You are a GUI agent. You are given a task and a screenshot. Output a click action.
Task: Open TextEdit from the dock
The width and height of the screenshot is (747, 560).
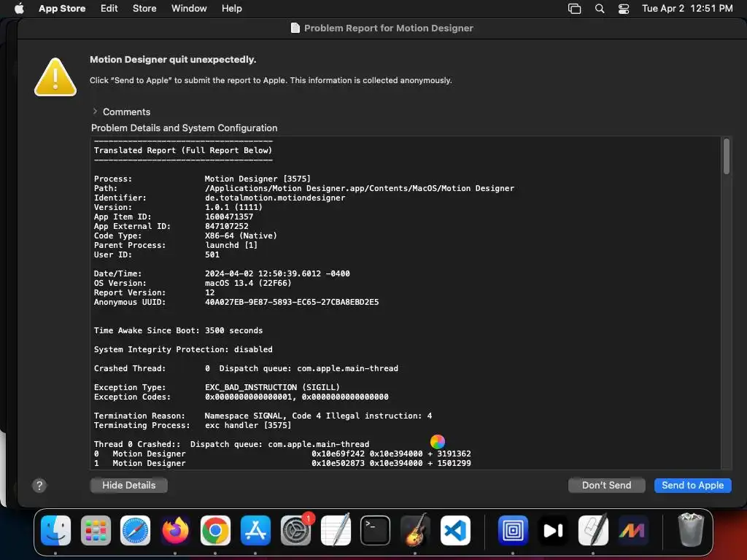pyautogui.click(x=336, y=530)
